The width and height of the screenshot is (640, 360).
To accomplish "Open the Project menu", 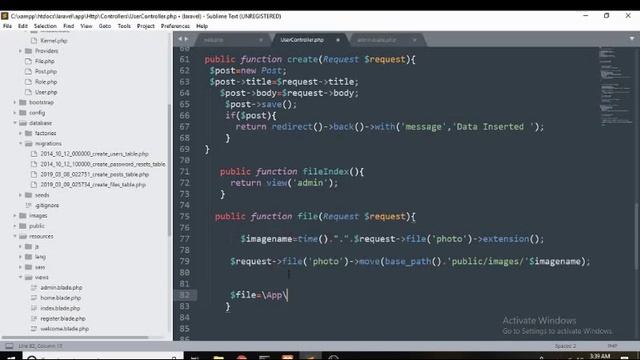I will pos(146,26).
